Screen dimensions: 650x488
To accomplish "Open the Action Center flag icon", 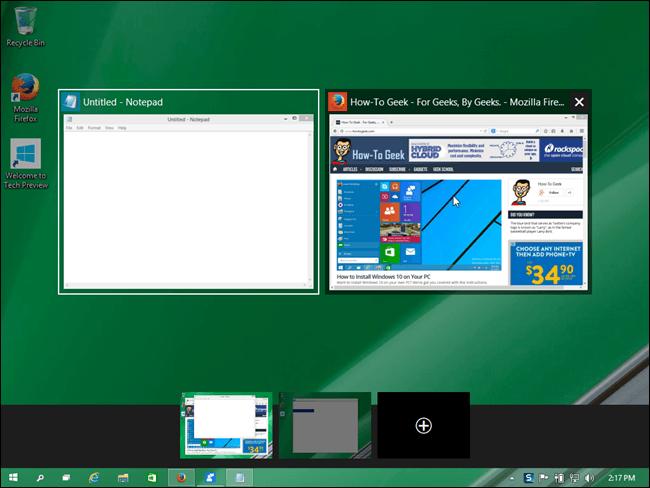I will click(545, 477).
